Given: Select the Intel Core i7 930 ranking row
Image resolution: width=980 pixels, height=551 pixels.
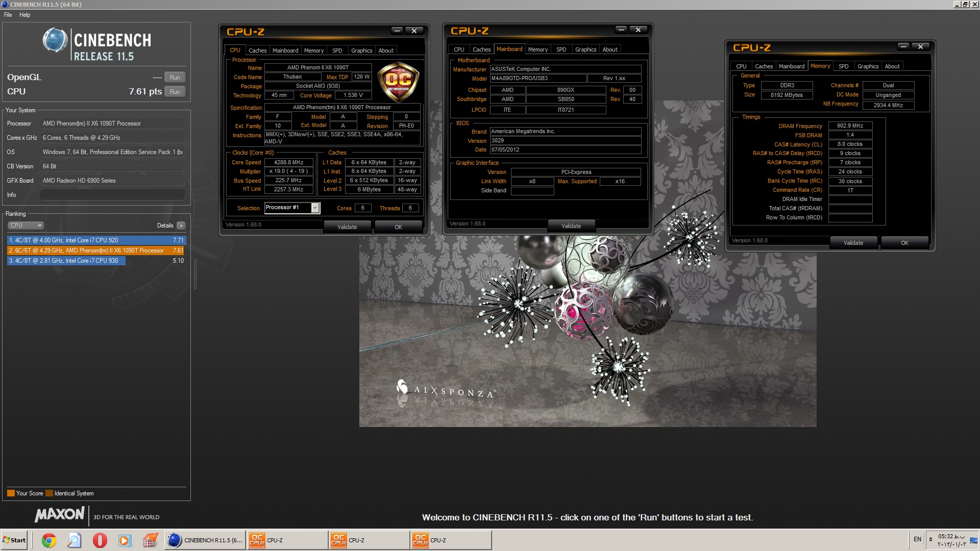Looking at the screenshot, I should pyautogui.click(x=96, y=261).
